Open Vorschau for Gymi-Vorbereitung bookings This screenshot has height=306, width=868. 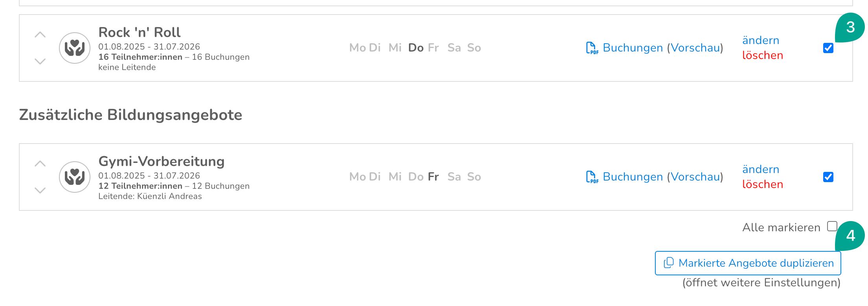click(x=695, y=177)
